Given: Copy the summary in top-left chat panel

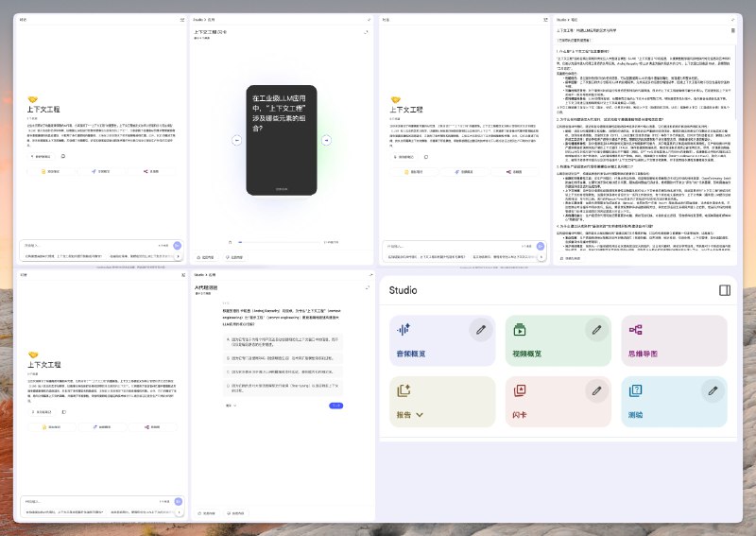Looking at the screenshot, I should pyautogui.click(x=63, y=156).
